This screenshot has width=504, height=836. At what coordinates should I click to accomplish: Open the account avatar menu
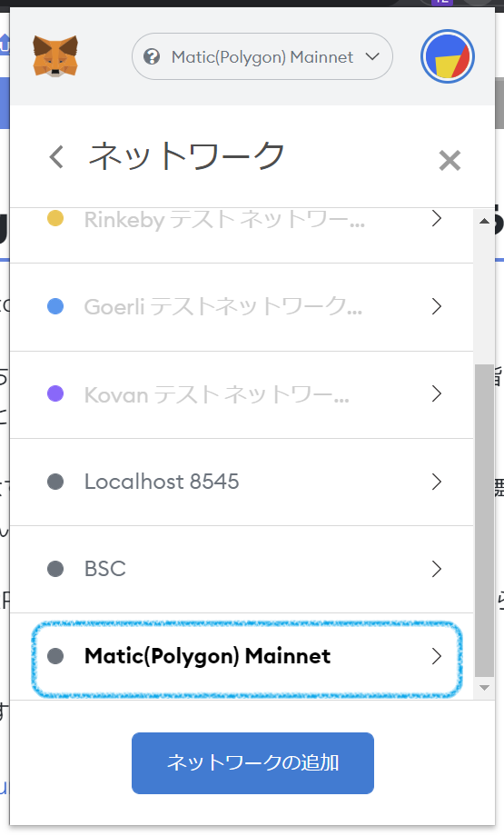coord(447,56)
